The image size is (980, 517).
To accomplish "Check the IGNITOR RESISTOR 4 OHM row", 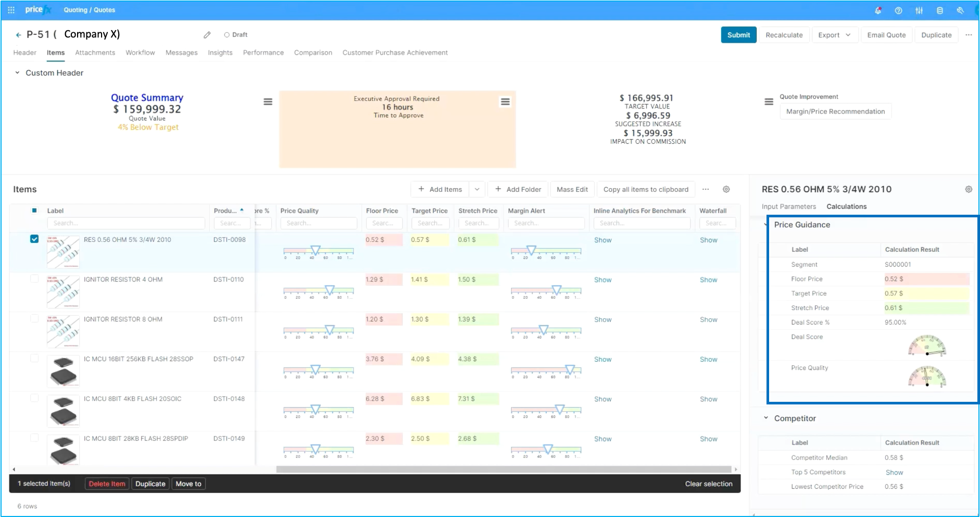I will tap(34, 279).
